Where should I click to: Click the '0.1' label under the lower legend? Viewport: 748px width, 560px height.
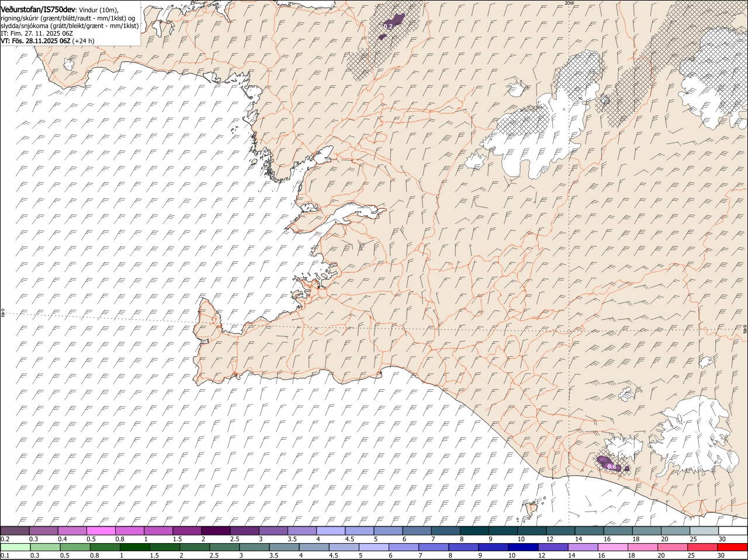pyautogui.click(x=5, y=555)
